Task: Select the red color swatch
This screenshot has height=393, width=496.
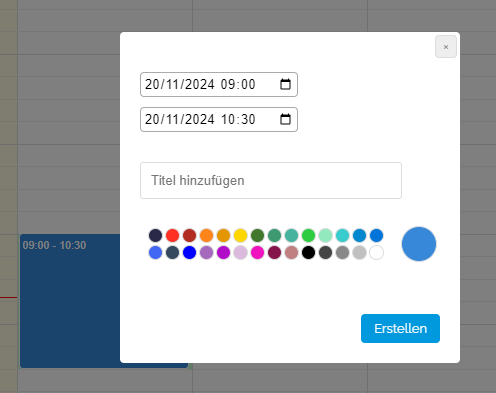Action: point(172,235)
